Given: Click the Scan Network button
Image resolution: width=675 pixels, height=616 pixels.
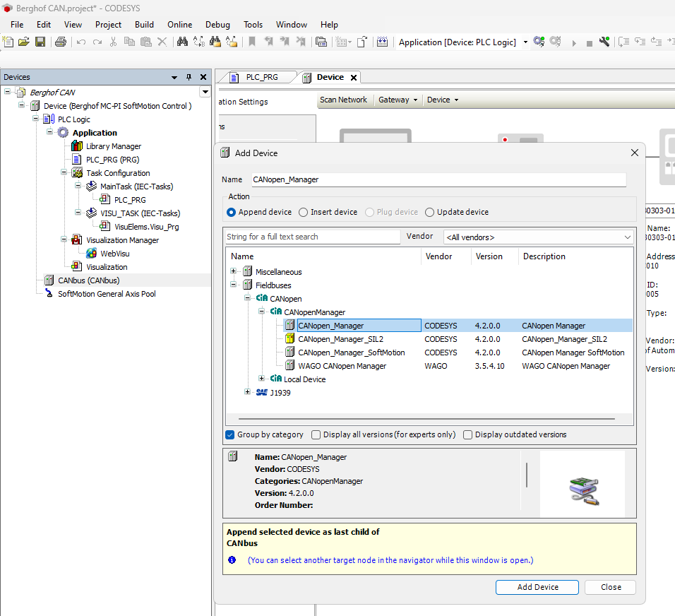Looking at the screenshot, I should click(x=344, y=100).
